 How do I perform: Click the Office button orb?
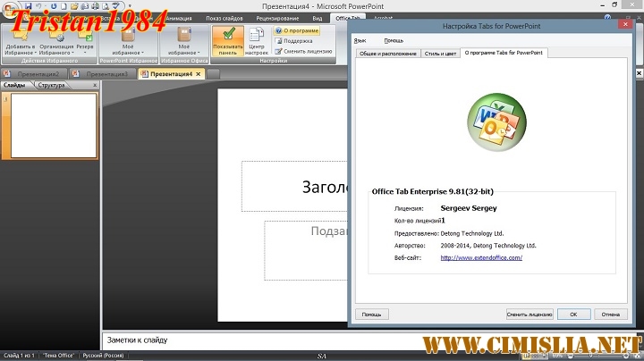point(13,9)
